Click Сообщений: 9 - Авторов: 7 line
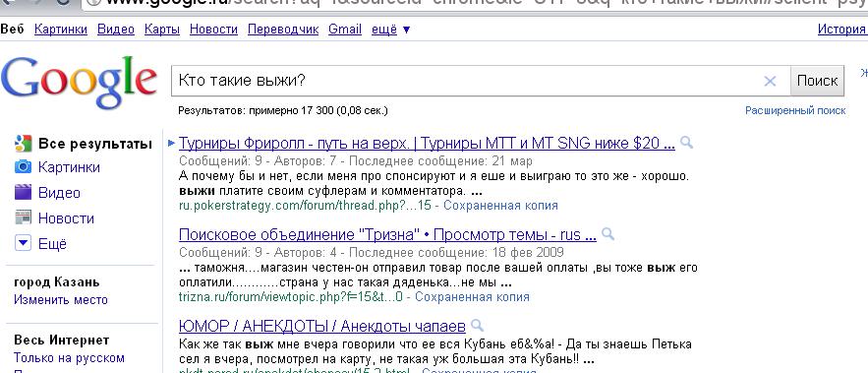This screenshot has width=868, height=373. (x=356, y=161)
